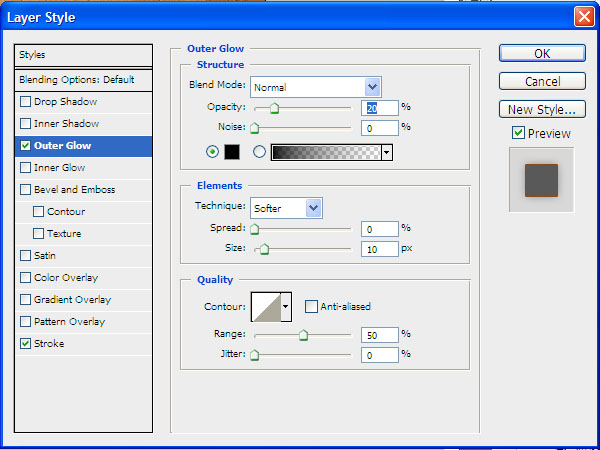This screenshot has height=450, width=600.
Task: Close the Layer Style dialog
Action: point(583,16)
